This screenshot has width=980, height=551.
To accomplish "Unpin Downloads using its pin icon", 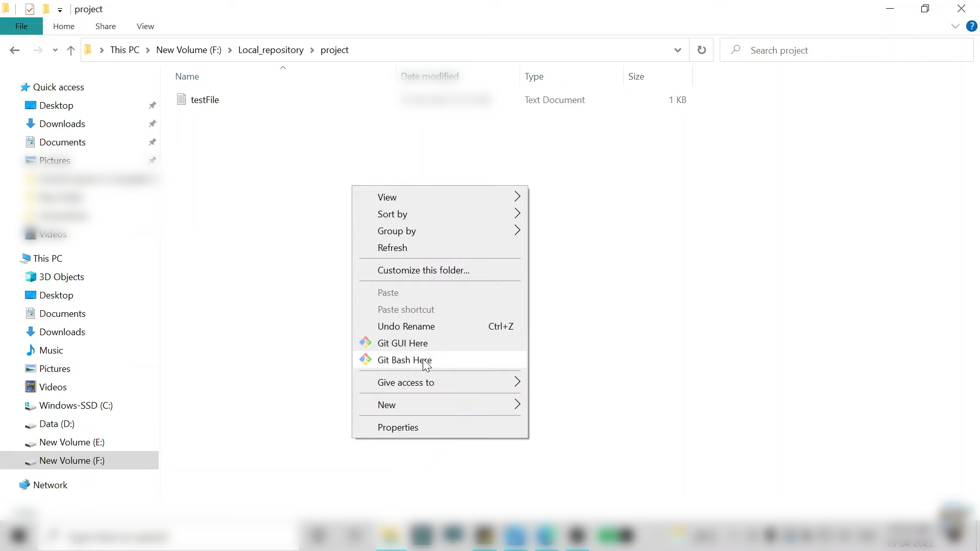I will pos(152,124).
